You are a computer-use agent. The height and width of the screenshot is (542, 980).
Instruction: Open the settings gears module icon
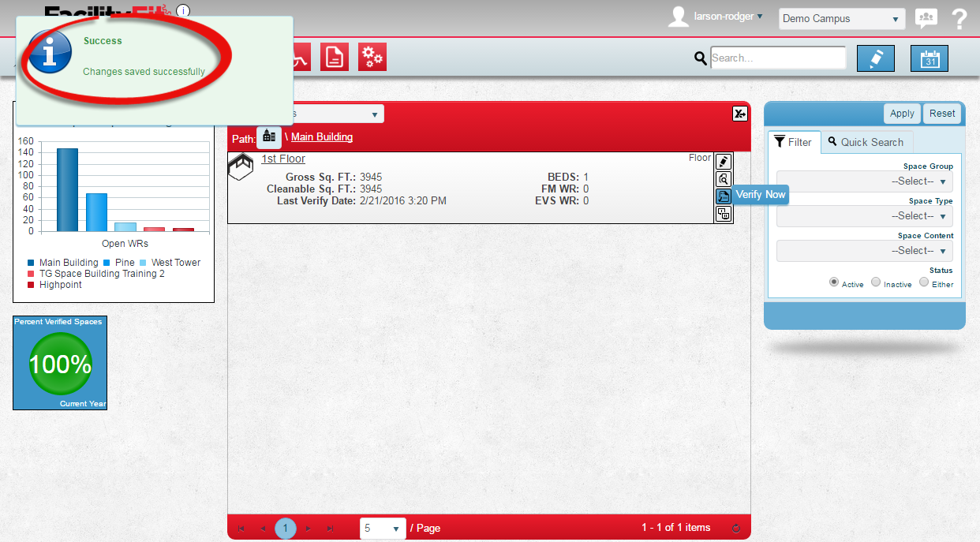(372, 58)
